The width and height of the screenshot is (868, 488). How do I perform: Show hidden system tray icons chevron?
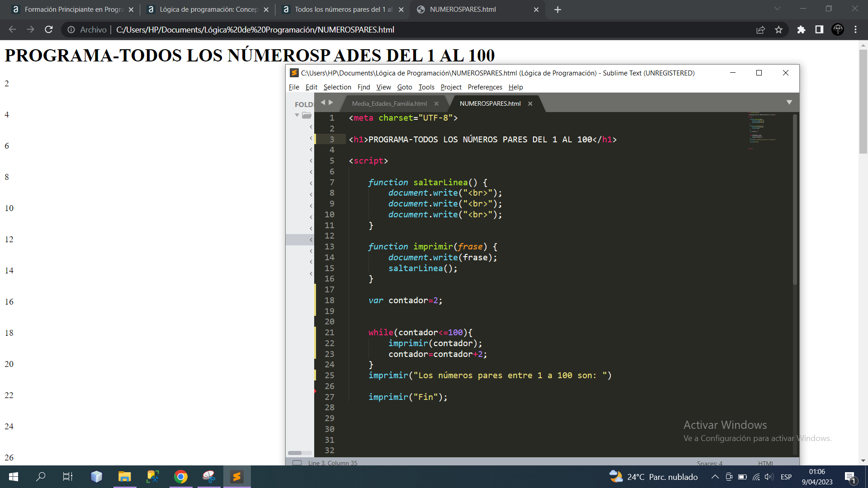click(715, 477)
